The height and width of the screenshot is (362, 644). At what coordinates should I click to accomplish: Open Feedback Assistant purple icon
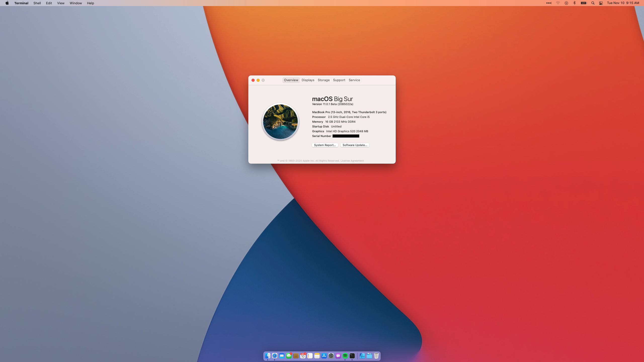(338, 356)
